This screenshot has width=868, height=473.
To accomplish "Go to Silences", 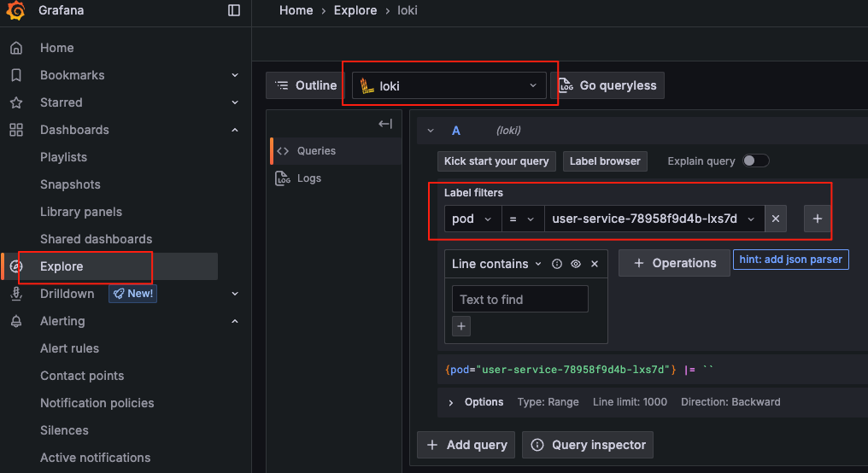I will 64,430.
